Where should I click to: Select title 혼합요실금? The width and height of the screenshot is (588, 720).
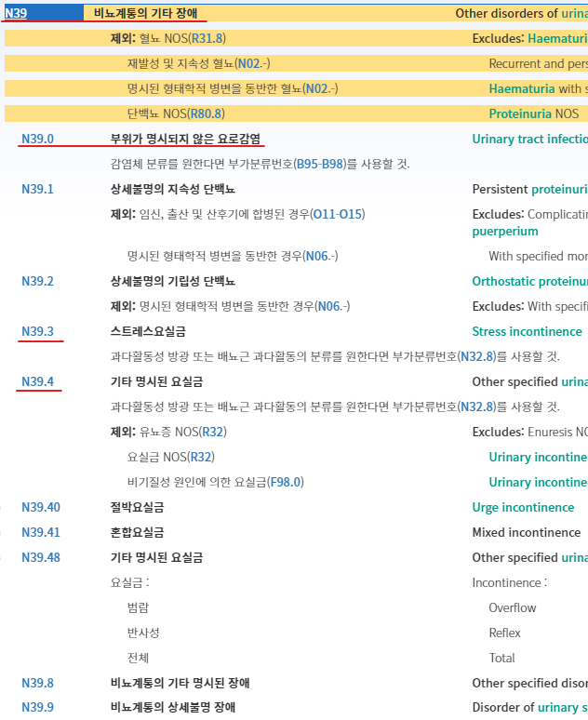(x=138, y=533)
